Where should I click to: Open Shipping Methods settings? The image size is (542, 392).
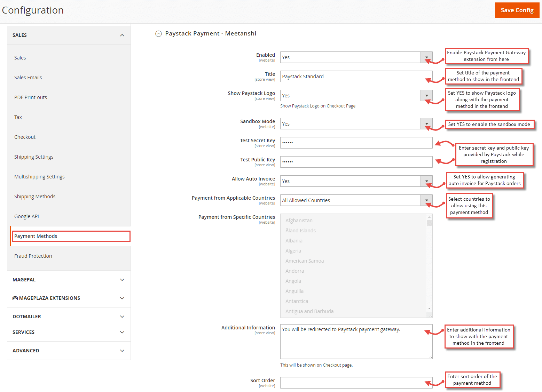35,197
